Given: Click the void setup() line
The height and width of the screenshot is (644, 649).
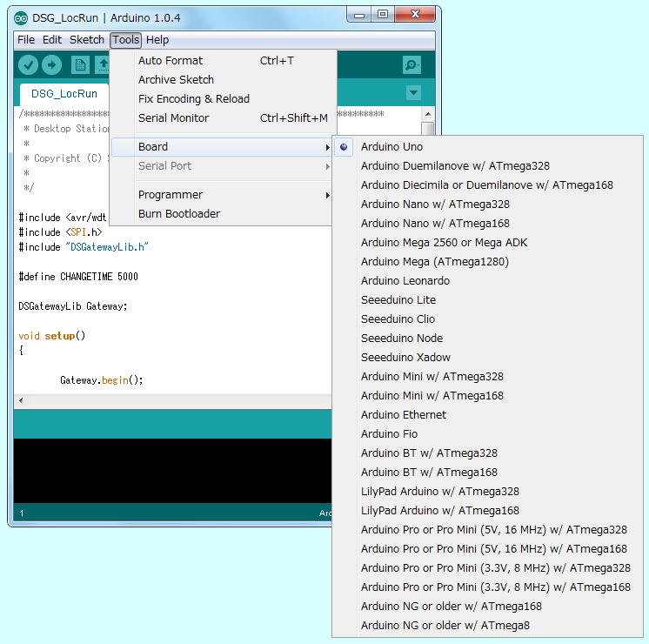Looking at the screenshot, I should [x=51, y=336].
